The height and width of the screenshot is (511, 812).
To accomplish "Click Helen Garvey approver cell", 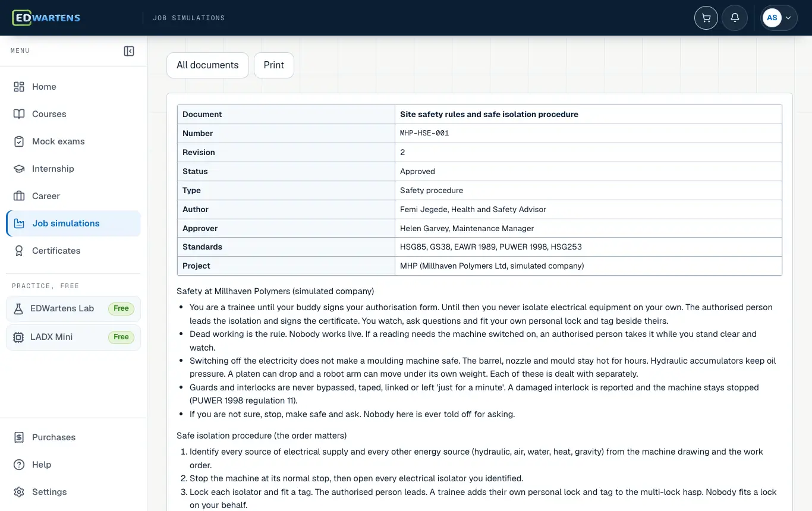I will click(x=588, y=229).
